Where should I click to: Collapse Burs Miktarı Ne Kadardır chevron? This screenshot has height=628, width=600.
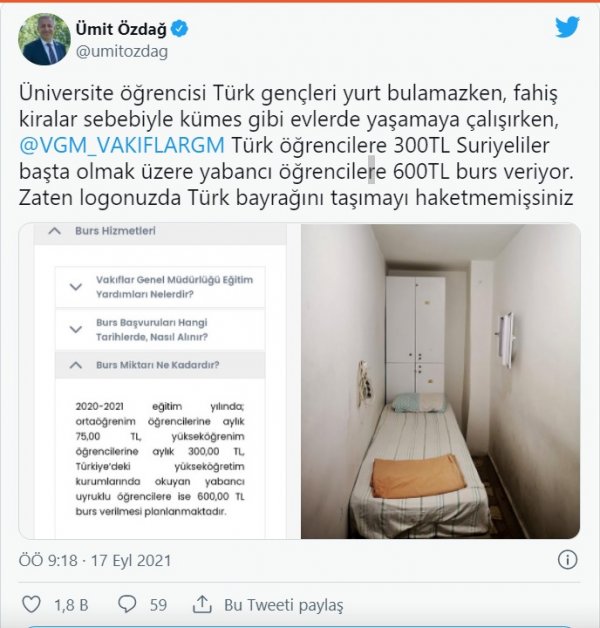pos(76,365)
